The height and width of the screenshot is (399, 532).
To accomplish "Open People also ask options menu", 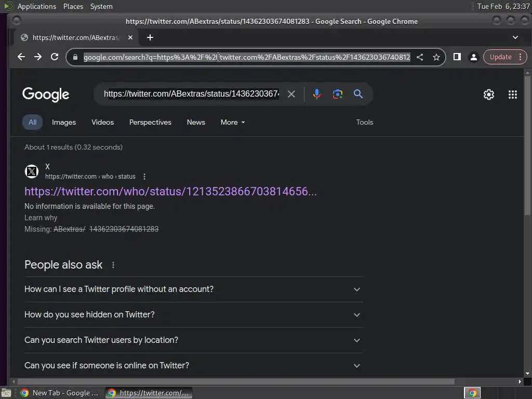I will tap(113, 265).
